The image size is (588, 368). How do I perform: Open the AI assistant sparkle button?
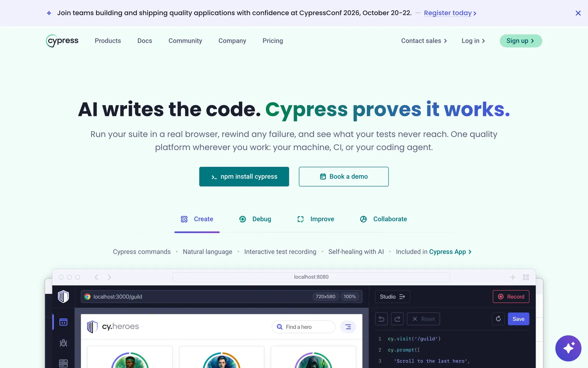pos(568,348)
